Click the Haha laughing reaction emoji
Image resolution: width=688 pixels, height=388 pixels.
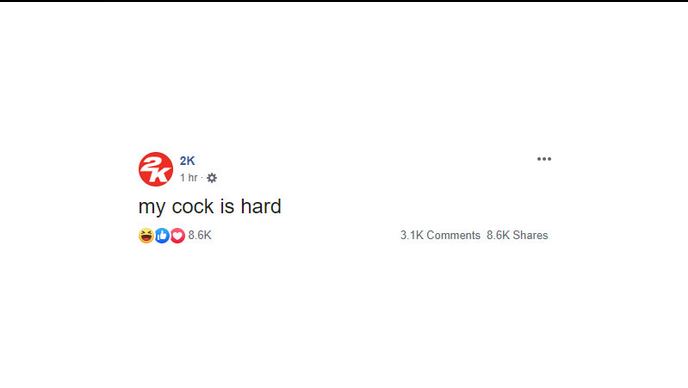[x=146, y=236]
